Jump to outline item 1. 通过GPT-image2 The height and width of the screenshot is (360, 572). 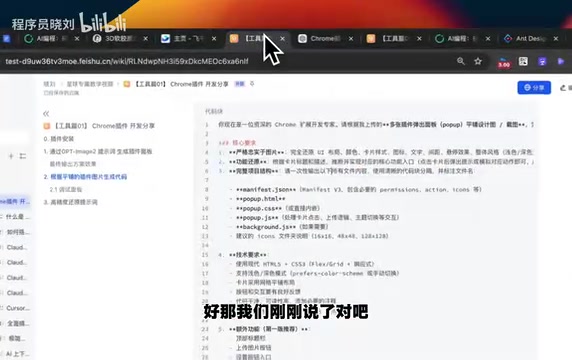98,151
